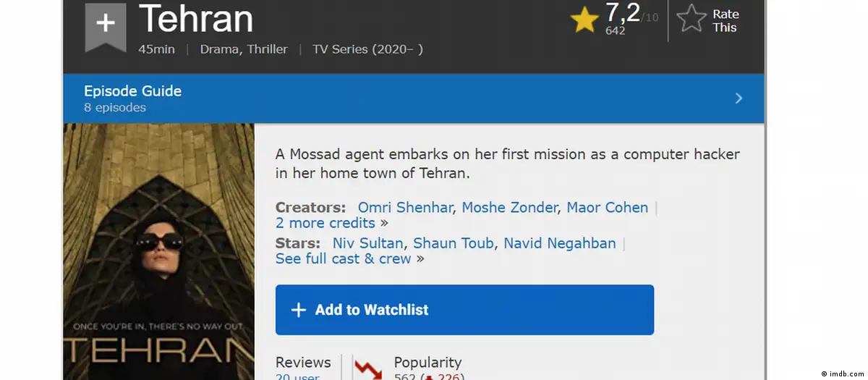Click the TV Series (2020– ) label
Screen dimensions: 868x380
367,49
